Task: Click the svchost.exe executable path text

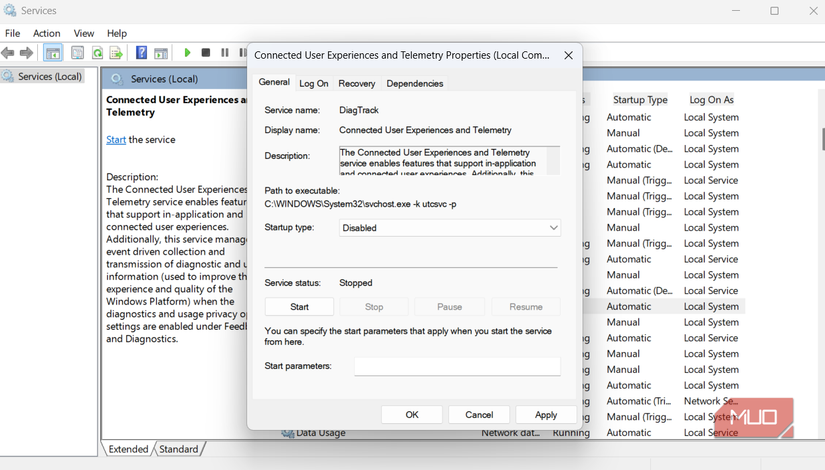Action: tap(360, 204)
